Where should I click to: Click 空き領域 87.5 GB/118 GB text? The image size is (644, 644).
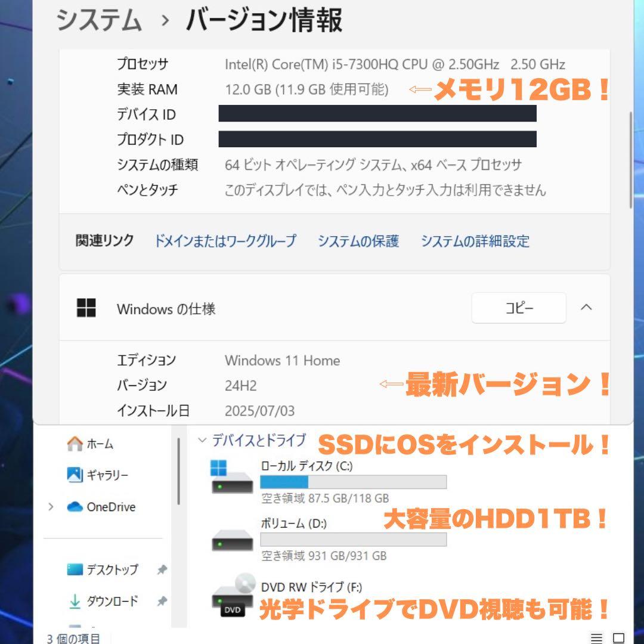pyautogui.click(x=325, y=498)
